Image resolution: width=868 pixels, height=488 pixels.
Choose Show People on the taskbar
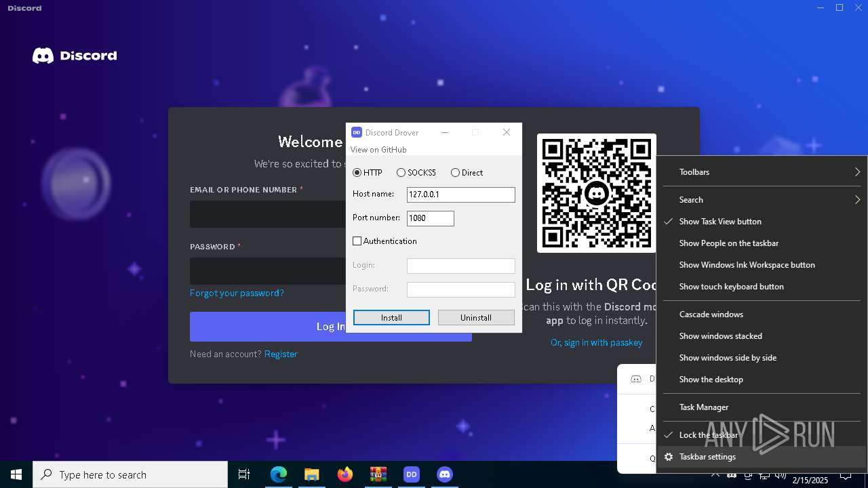point(762,243)
